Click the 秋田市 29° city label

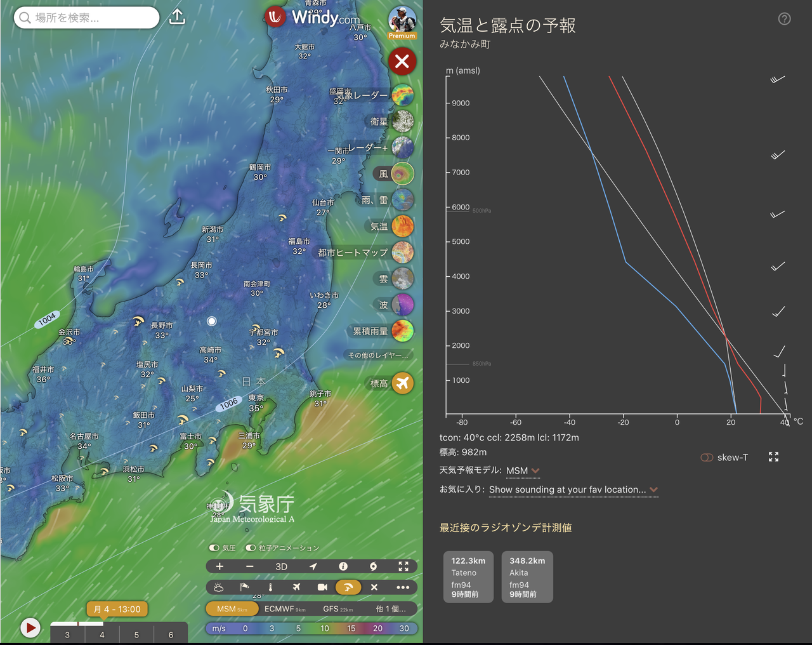point(277,95)
